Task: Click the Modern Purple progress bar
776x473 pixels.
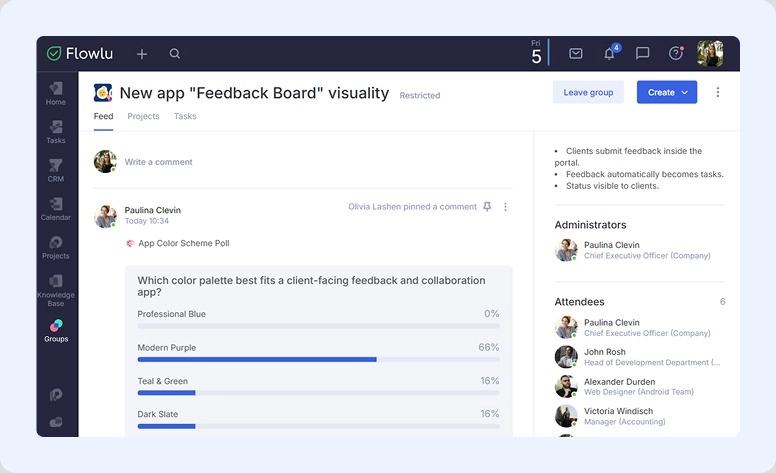Action: (319, 360)
